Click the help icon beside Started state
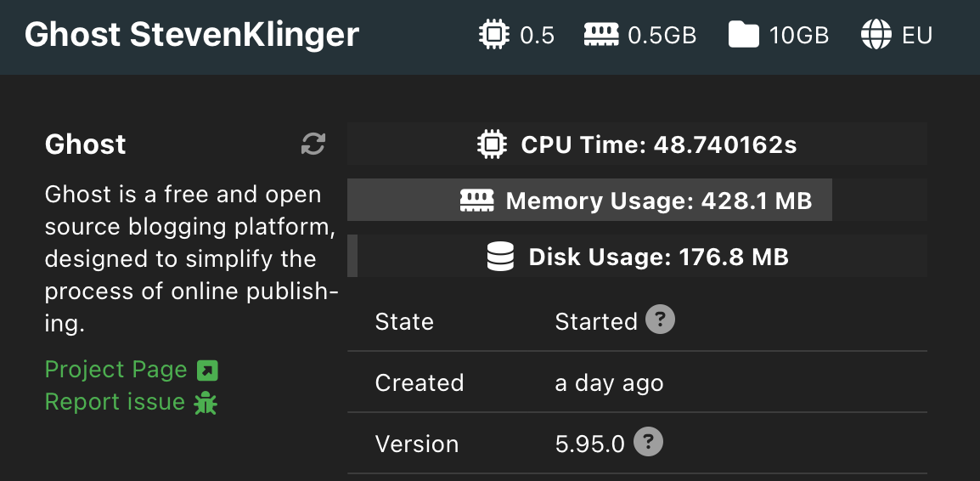980x481 pixels. pyautogui.click(x=660, y=320)
